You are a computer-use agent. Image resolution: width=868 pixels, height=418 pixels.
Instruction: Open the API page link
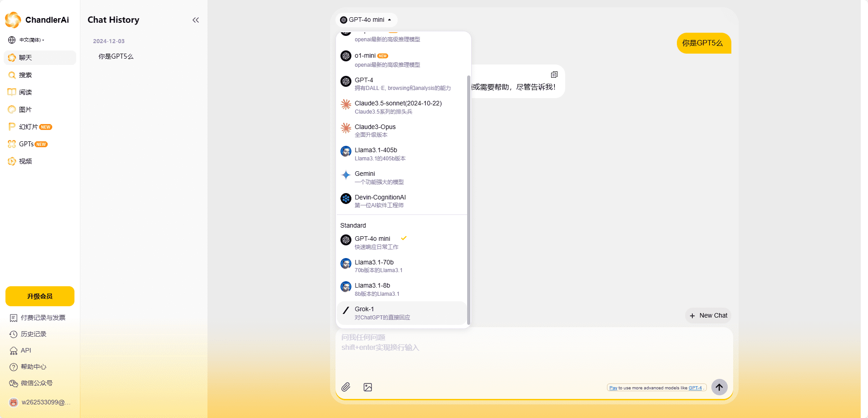point(20,350)
